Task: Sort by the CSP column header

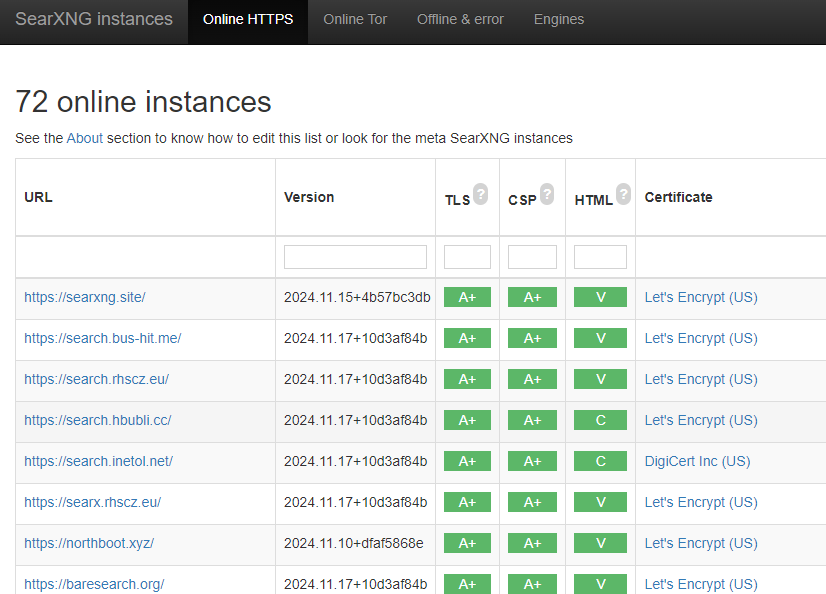Action: pos(522,200)
